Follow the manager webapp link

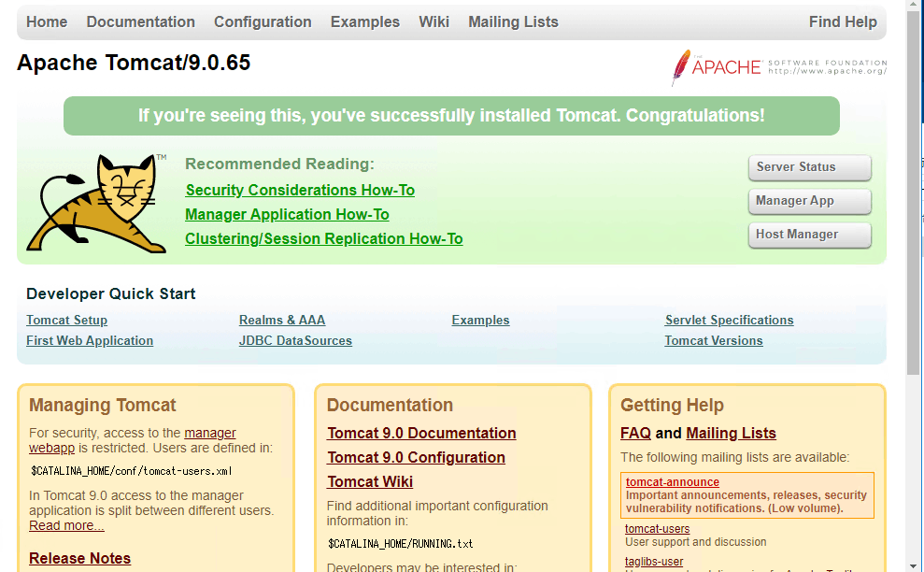pos(210,433)
